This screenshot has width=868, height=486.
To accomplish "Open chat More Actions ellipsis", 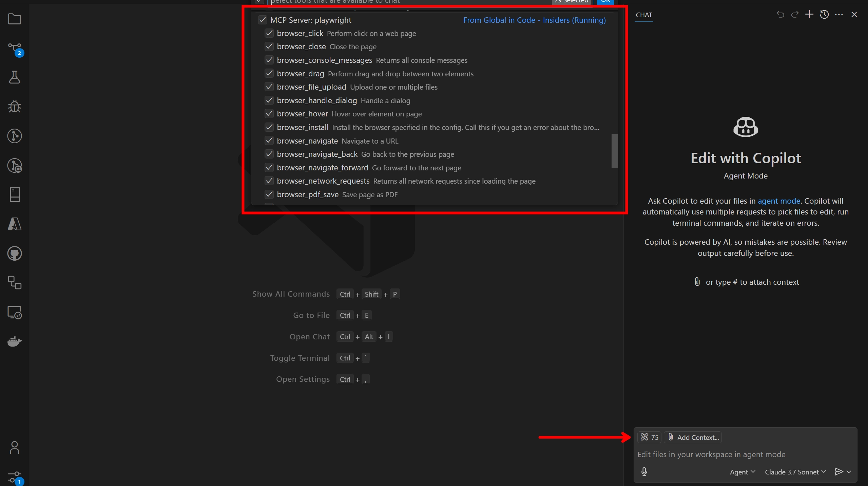I will tap(839, 15).
